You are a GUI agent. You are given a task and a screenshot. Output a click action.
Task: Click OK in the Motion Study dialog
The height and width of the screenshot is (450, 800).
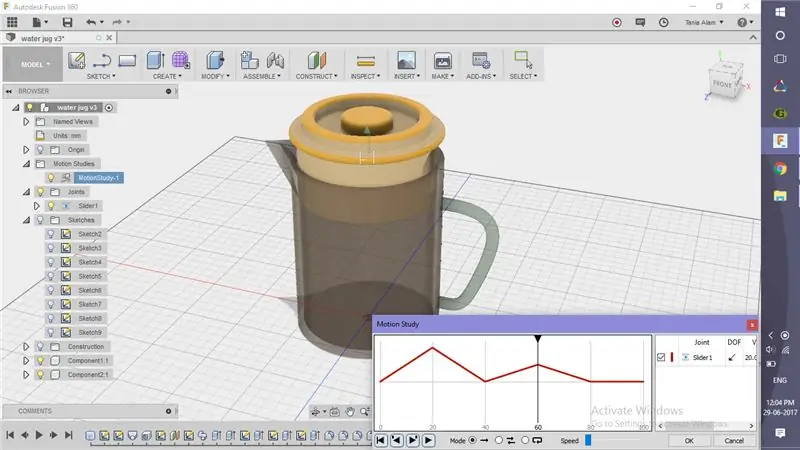[x=689, y=440]
